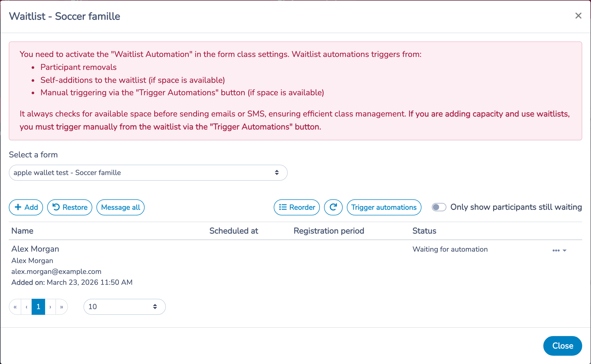The height and width of the screenshot is (364, 591).
Task: Go to next page of results
Action: (50, 307)
